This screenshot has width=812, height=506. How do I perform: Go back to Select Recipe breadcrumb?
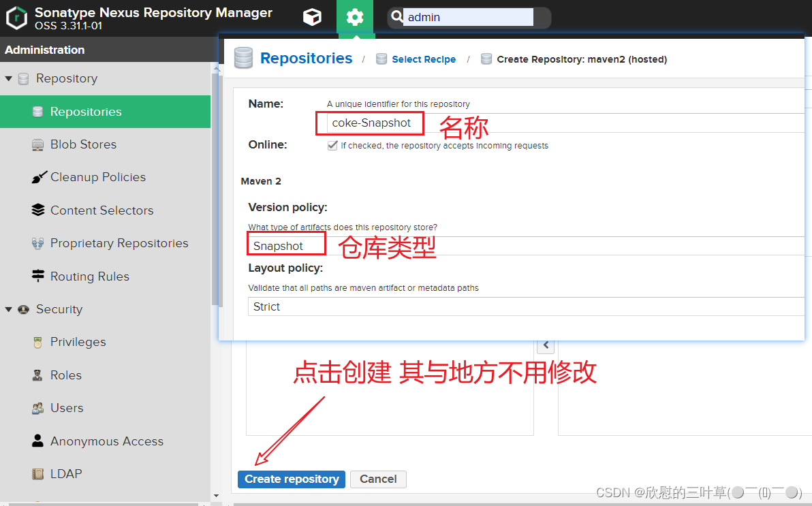(x=424, y=59)
